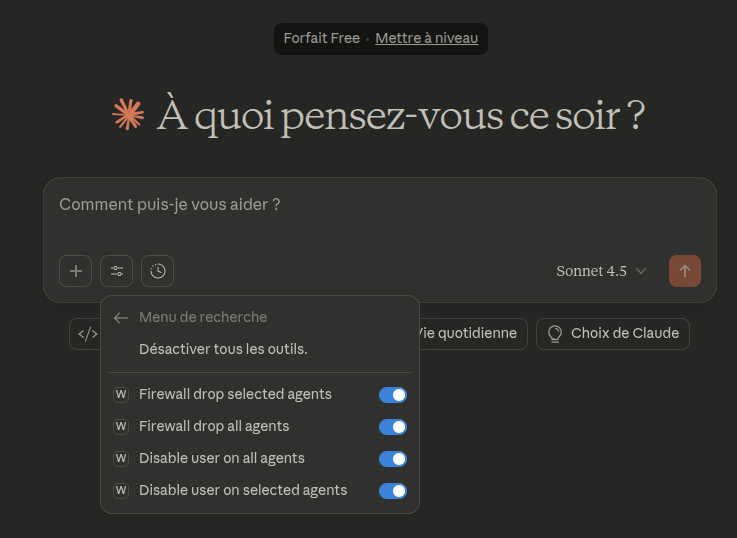Click the clock history icon
The height and width of the screenshot is (538, 737).
click(x=158, y=271)
